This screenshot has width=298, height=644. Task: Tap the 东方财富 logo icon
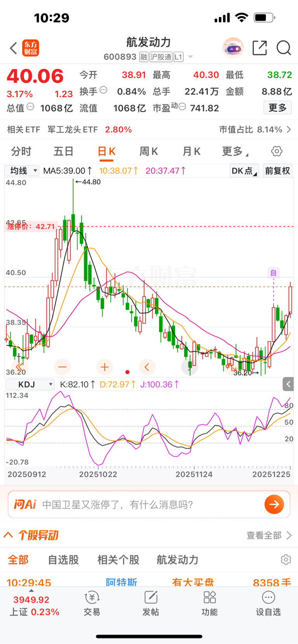(31, 48)
